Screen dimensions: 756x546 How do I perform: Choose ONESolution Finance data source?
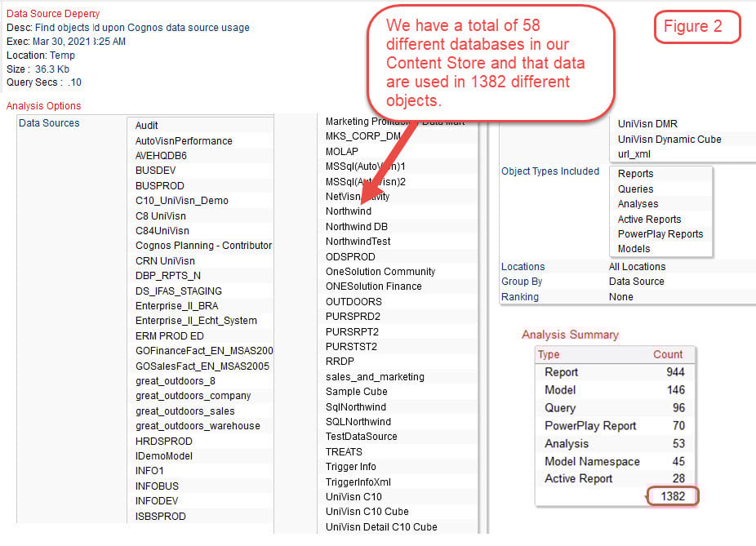click(374, 286)
